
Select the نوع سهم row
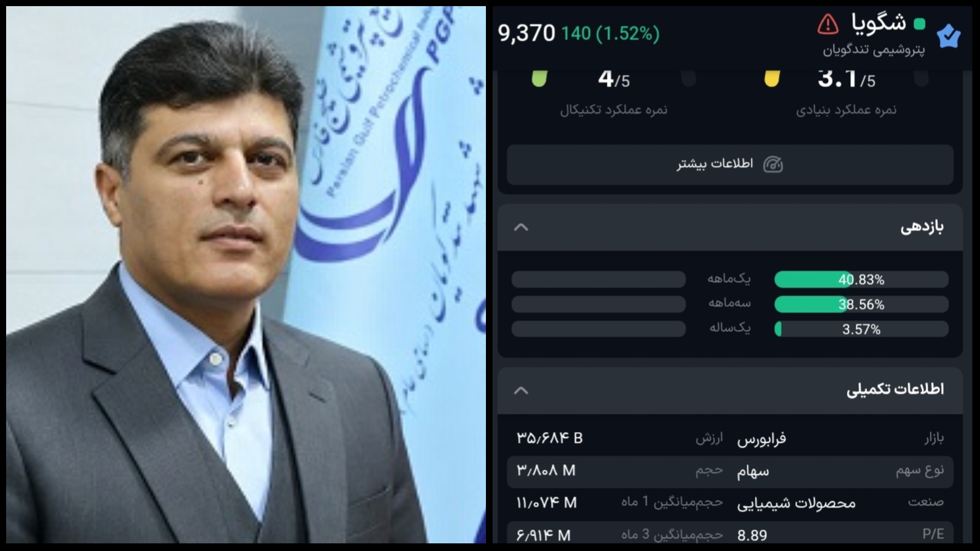(730, 471)
